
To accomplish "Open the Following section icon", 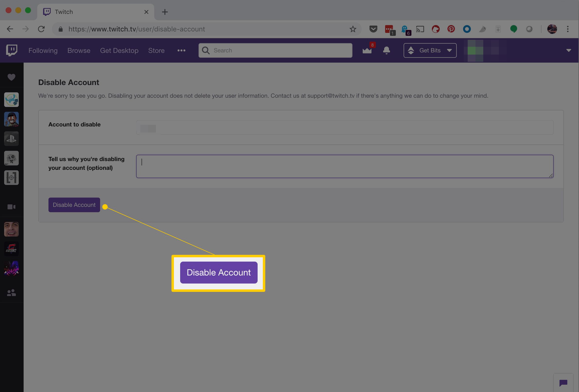I will tap(11, 77).
